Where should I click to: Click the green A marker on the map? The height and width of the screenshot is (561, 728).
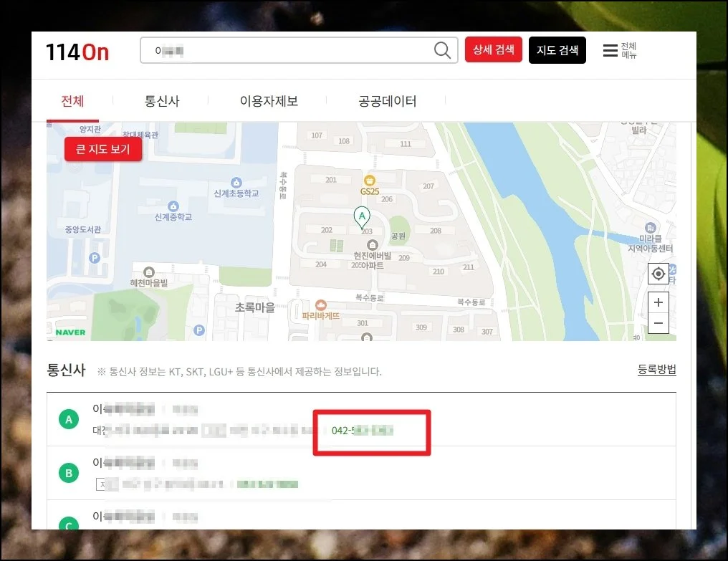coord(361,215)
